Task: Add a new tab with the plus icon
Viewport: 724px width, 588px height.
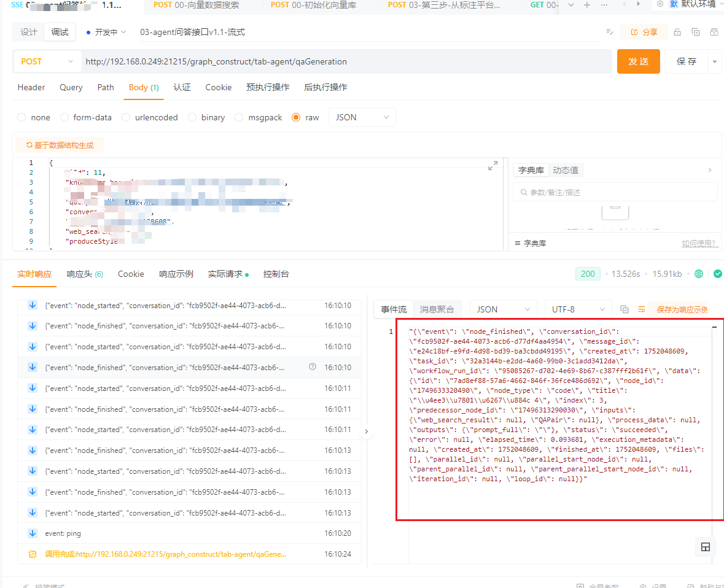Action: pos(587,5)
